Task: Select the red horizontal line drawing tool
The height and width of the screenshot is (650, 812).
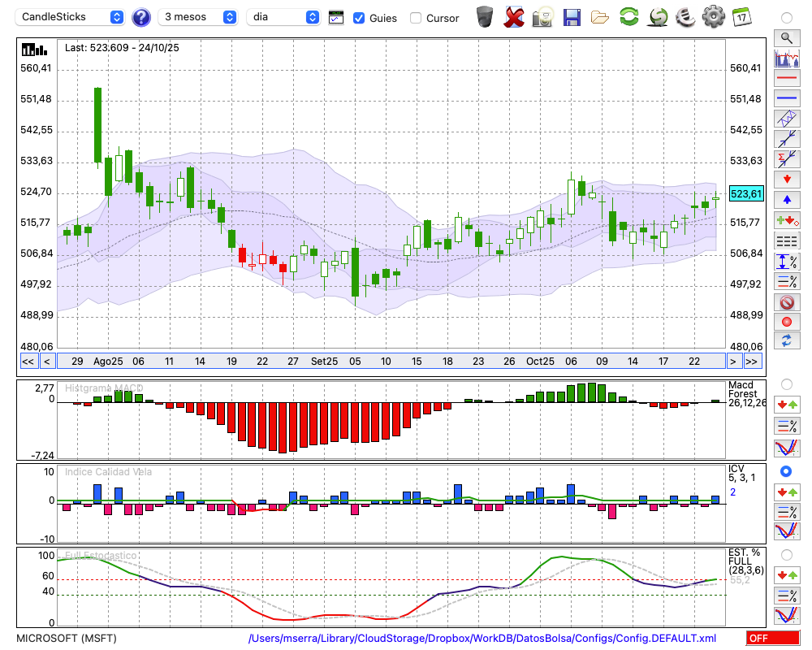Action: click(786, 78)
